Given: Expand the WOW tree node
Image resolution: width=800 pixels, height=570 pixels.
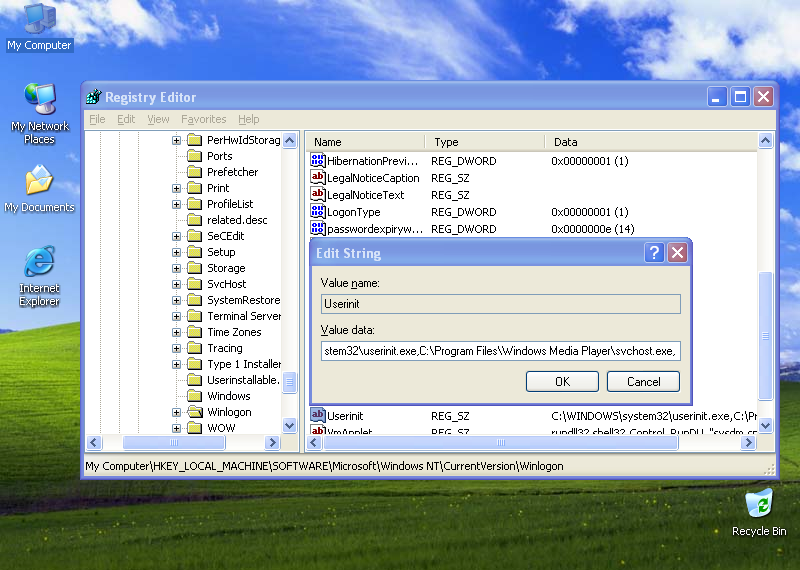Looking at the screenshot, I should (176, 428).
